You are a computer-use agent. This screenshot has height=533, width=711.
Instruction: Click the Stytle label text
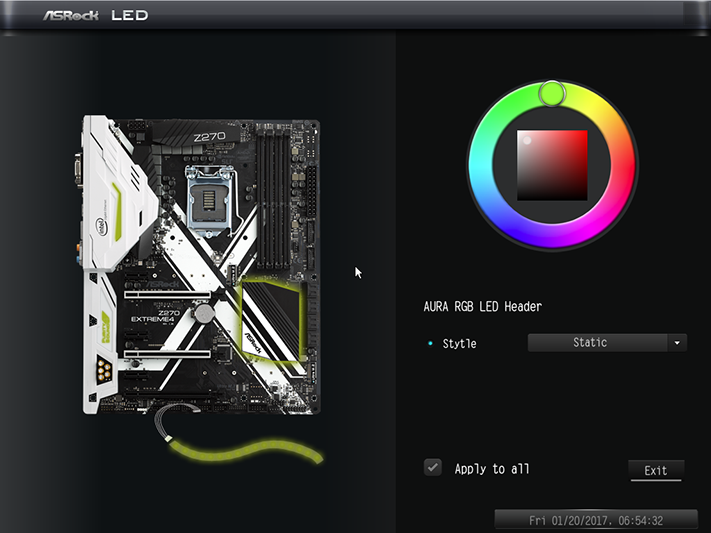(x=459, y=343)
